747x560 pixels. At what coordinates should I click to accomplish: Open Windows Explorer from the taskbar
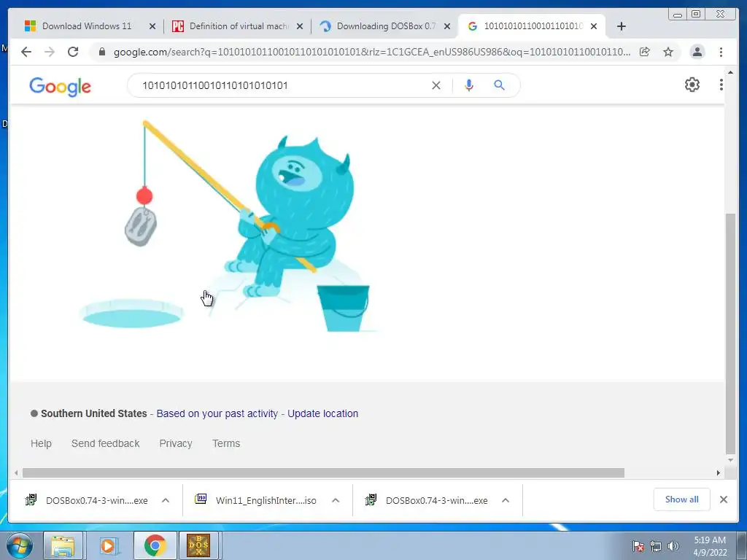pyautogui.click(x=63, y=545)
